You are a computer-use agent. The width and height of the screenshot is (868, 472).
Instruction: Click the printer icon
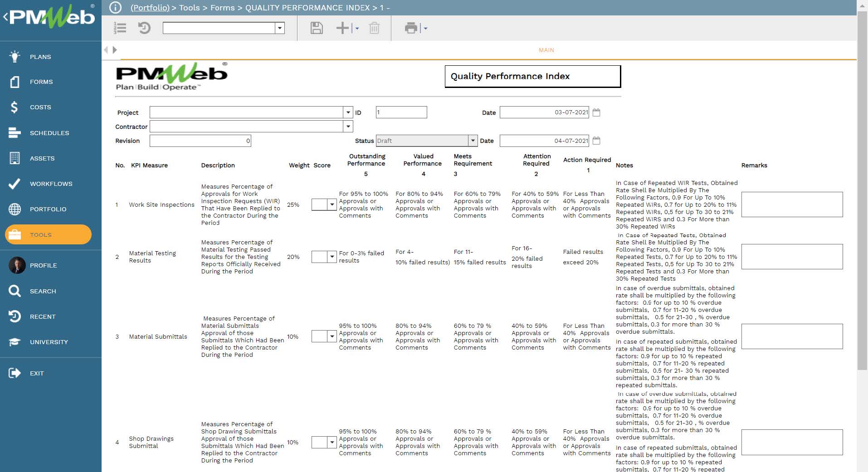(411, 28)
